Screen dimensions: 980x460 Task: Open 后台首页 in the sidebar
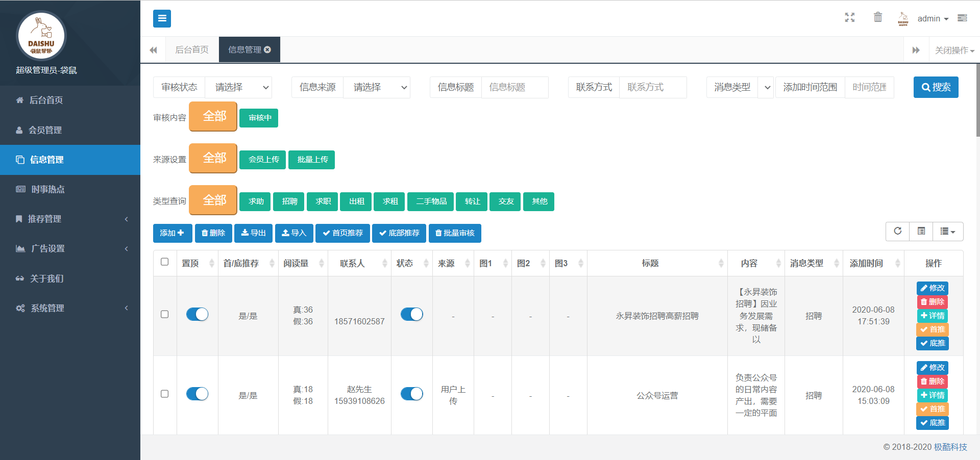tap(70, 100)
